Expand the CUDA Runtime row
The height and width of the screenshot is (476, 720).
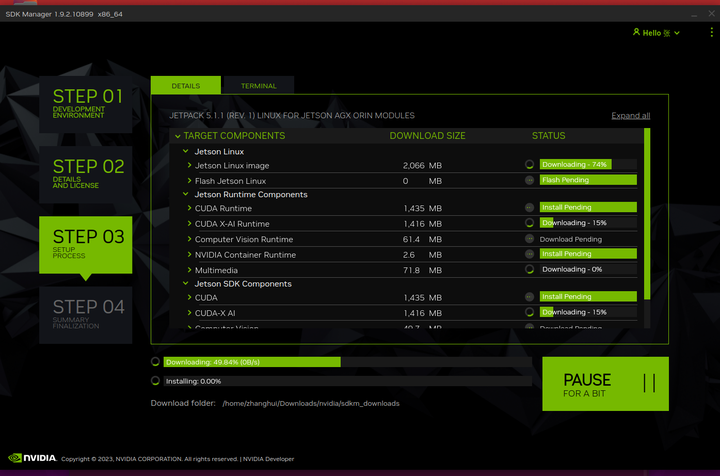pos(189,208)
